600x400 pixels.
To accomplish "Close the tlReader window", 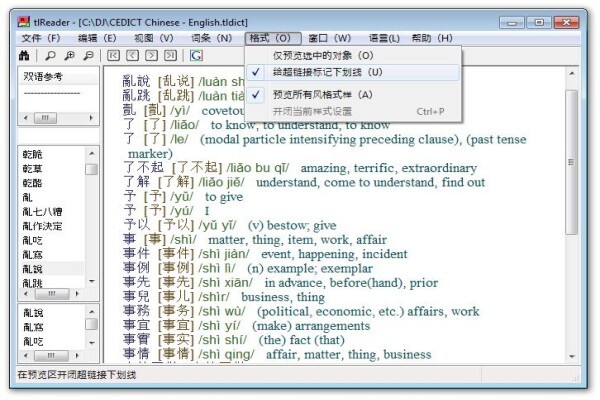I will 566,22.
